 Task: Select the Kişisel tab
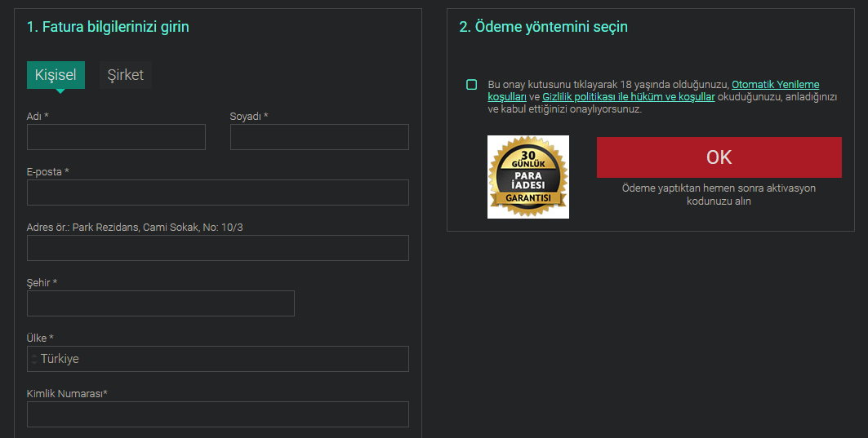pyautogui.click(x=56, y=75)
